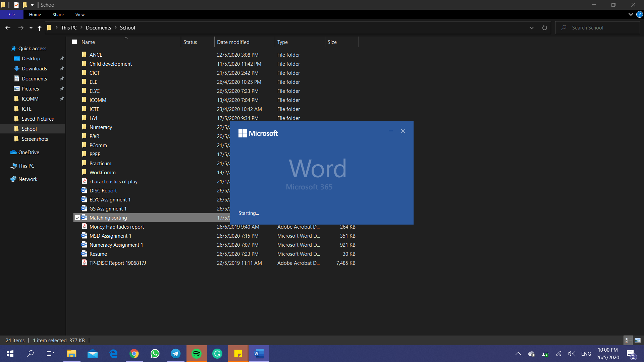The width and height of the screenshot is (644, 362).
Task: Open the File menu tab
Action: (x=12, y=15)
